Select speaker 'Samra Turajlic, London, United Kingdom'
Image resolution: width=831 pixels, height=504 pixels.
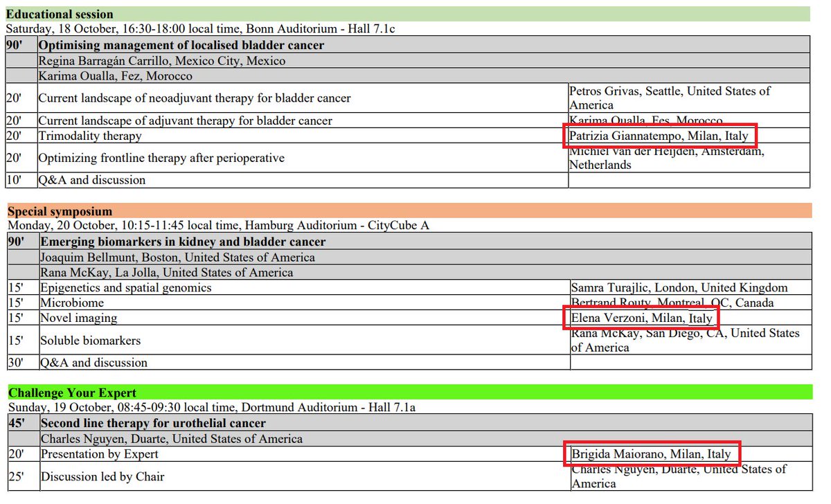679,287
